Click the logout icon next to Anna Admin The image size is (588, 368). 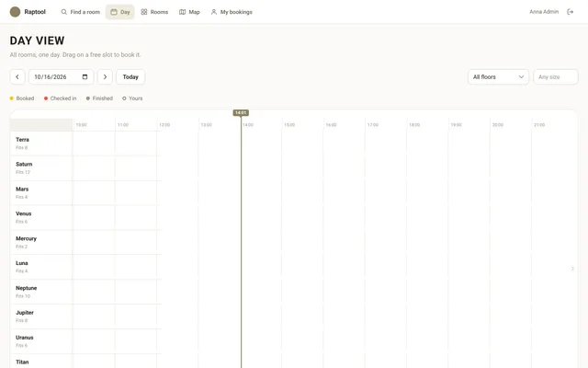click(570, 12)
